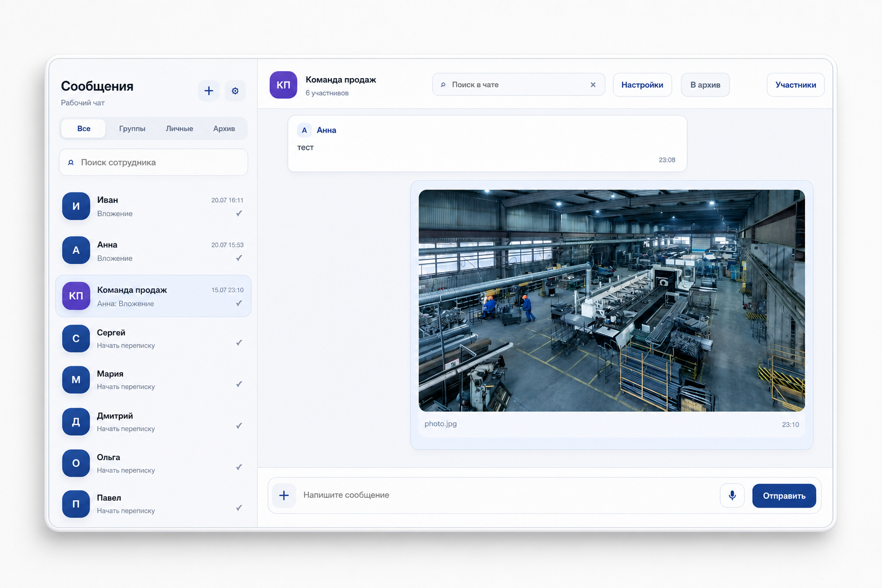Record voice message with microphone icon

(732, 495)
